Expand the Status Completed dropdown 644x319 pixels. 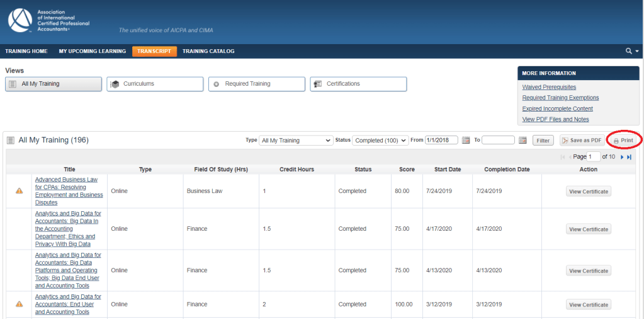click(x=380, y=141)
